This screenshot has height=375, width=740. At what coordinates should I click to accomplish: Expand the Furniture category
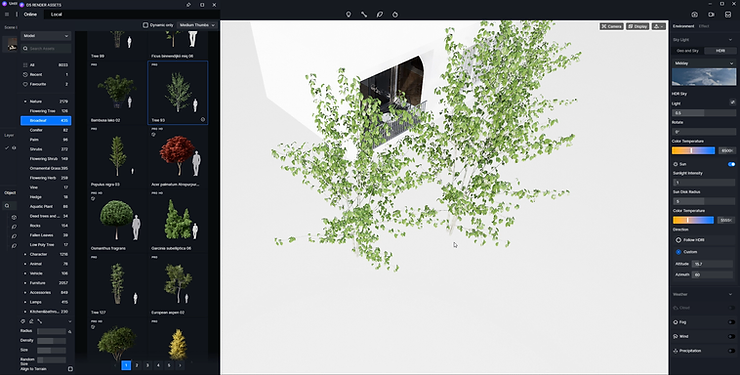(x=25, y=283)
